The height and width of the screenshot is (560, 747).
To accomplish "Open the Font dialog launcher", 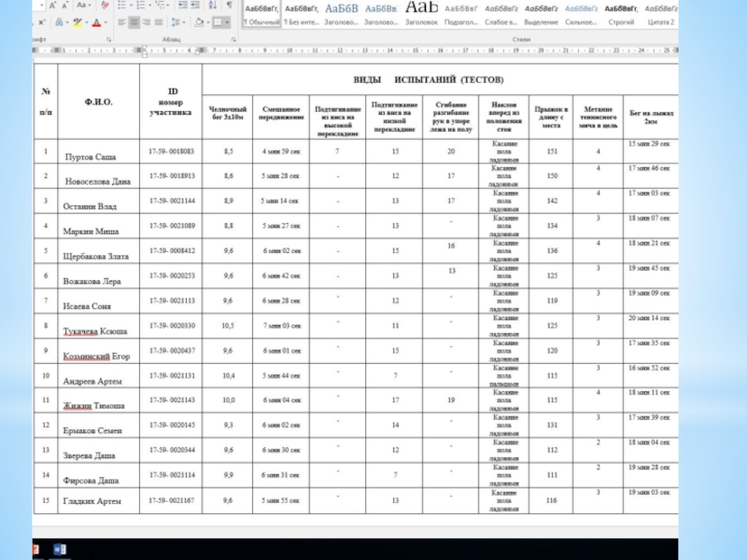I will coord(109,39).
